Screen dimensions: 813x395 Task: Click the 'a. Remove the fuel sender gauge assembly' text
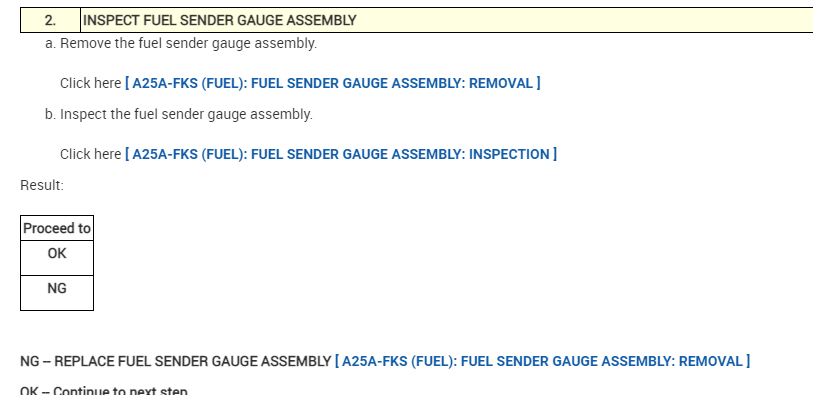(x=181, y=44)
